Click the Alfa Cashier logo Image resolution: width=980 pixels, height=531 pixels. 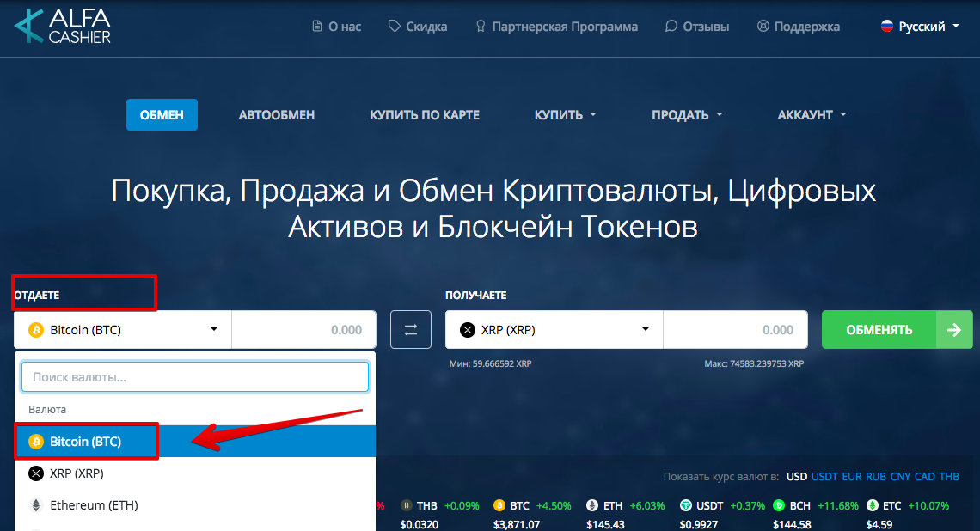pos(63,27)
